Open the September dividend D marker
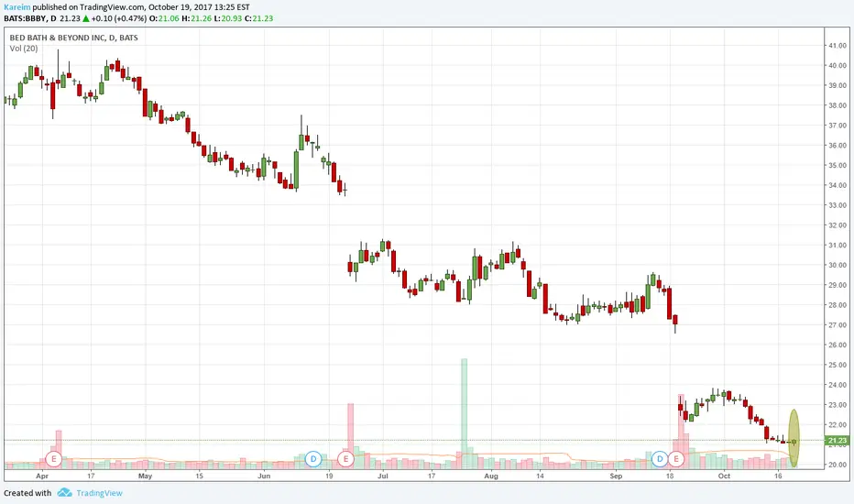854x504 pixels. [660, 459]
